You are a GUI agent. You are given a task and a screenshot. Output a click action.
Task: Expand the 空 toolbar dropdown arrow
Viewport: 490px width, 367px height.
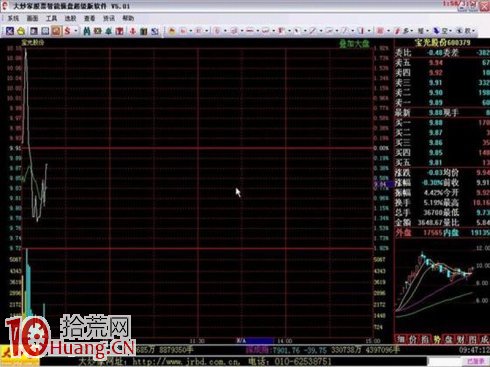[450, 31]
